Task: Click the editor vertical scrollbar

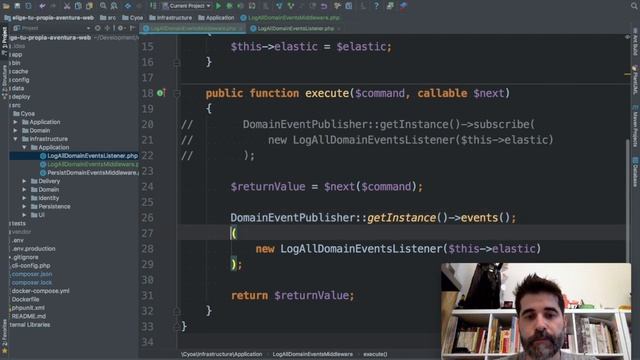Action: tap(628, 200)
